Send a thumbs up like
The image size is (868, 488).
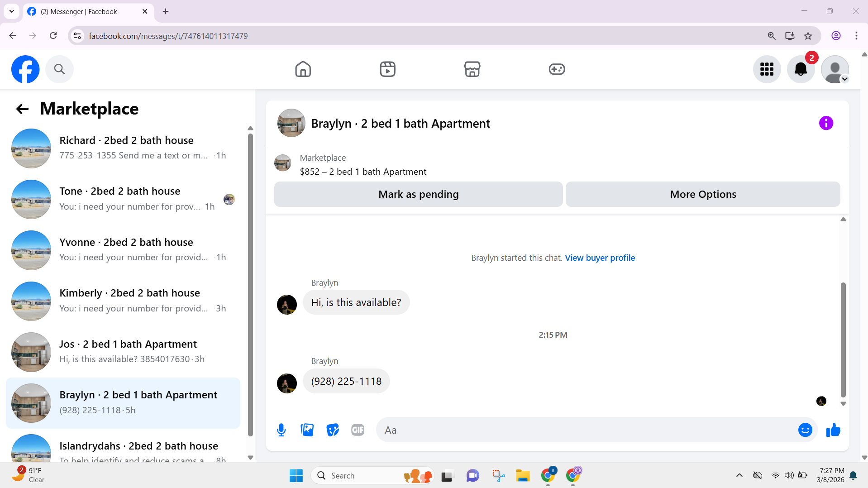pos(833,430)
